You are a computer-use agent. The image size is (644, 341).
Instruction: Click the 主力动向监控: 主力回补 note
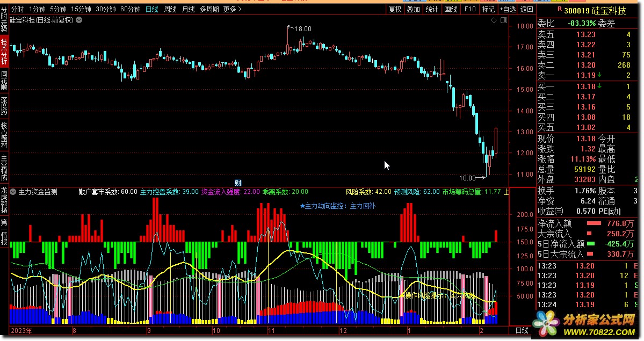[x=338, y=206]
